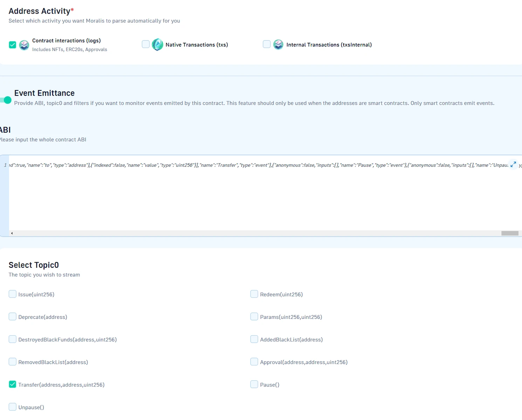Expand the ABI editor to fullscreen
Screen dimensions: 522x420
click(513, 164)
